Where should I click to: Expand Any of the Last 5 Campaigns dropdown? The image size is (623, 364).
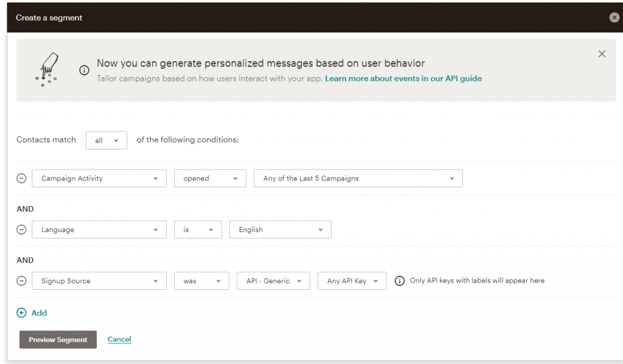coord(358,178)
